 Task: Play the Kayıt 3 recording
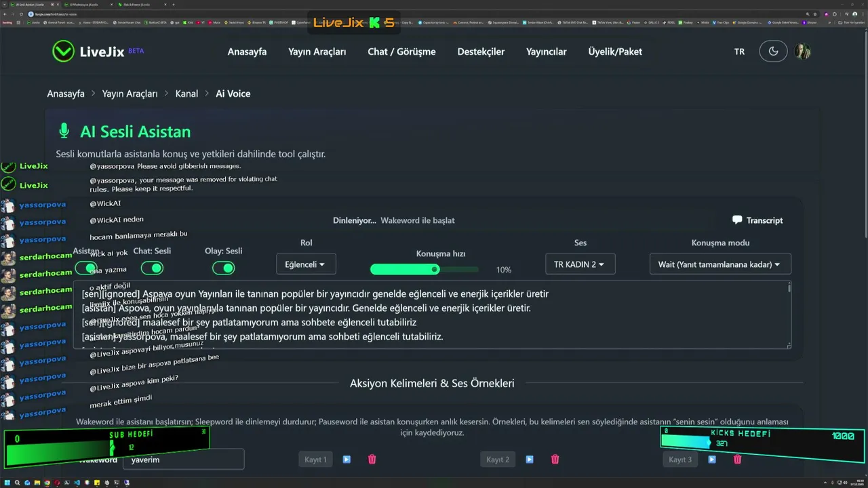point(712,460)
